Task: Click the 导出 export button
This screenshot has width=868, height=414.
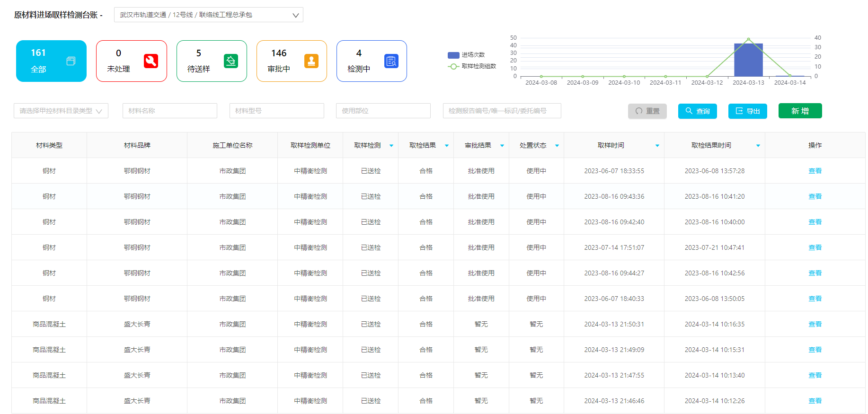Action: (x=747, y=111)
